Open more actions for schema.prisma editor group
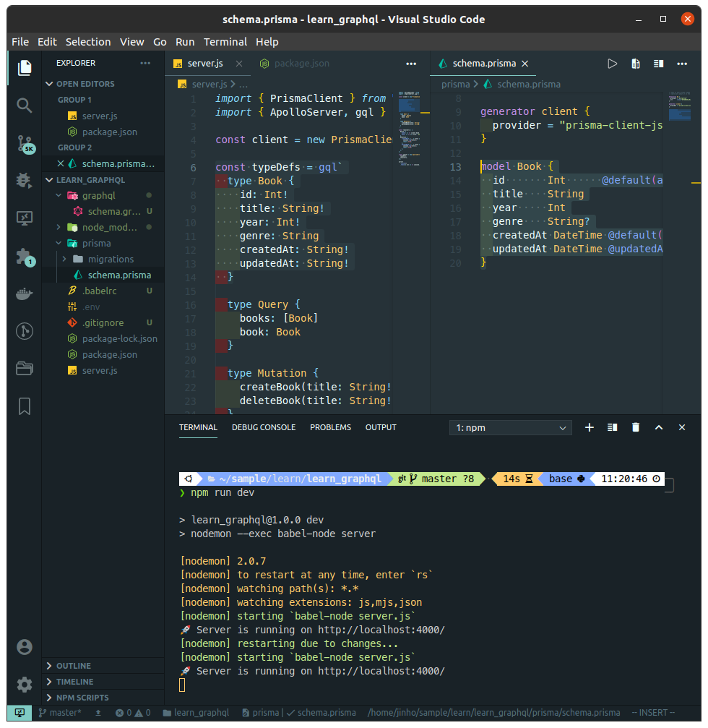Image resolution: width=708 pixels, height=728 pixels. 682,64
